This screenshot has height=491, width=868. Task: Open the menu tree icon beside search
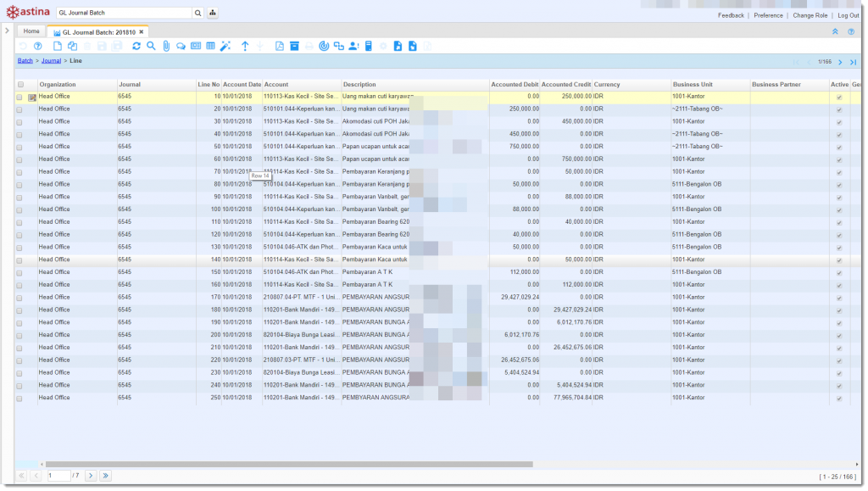212,14
